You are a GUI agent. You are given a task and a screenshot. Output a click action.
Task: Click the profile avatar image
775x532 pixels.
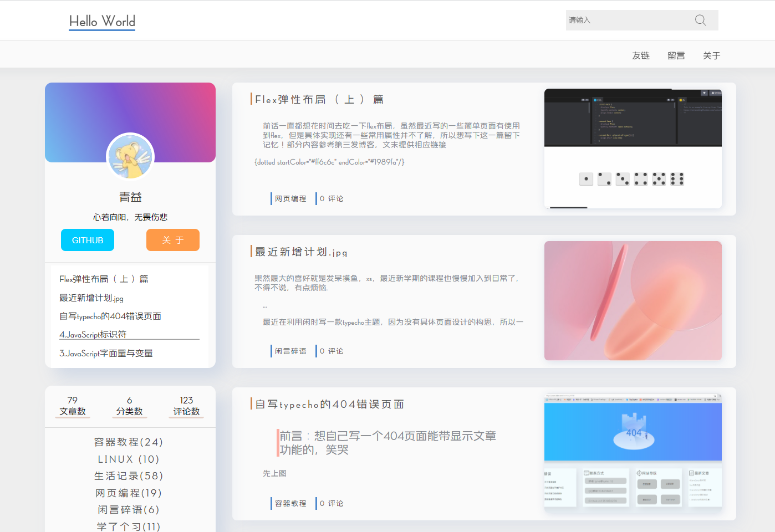click(130, 157)
